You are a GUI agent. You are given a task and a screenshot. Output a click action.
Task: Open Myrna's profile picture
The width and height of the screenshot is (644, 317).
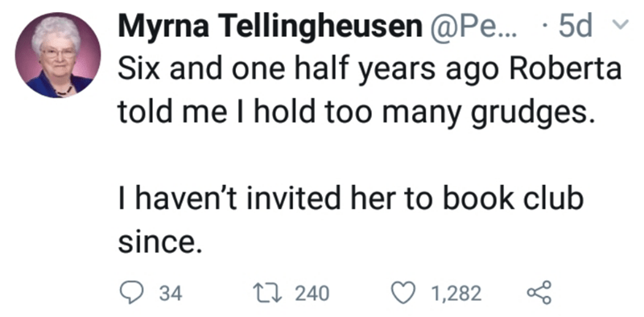pos(58,56)
